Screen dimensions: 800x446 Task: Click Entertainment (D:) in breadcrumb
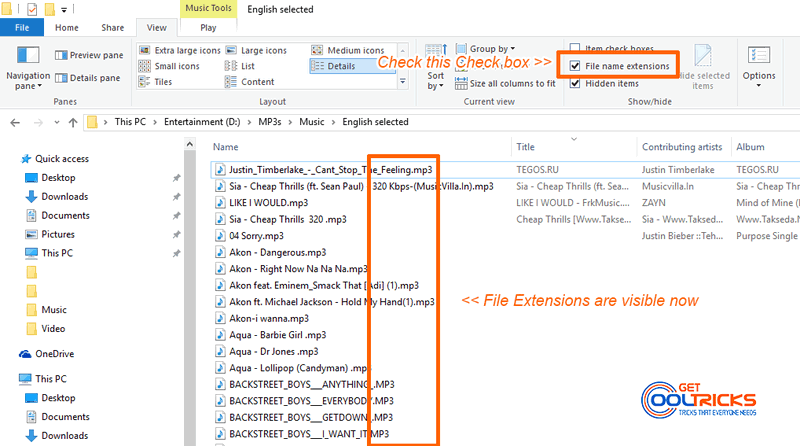(202, 122)
